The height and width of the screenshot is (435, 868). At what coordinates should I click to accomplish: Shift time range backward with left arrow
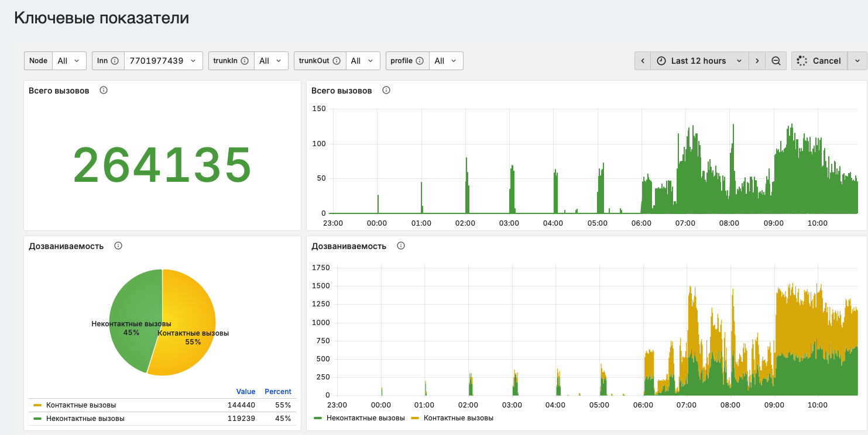coord(643,61)
